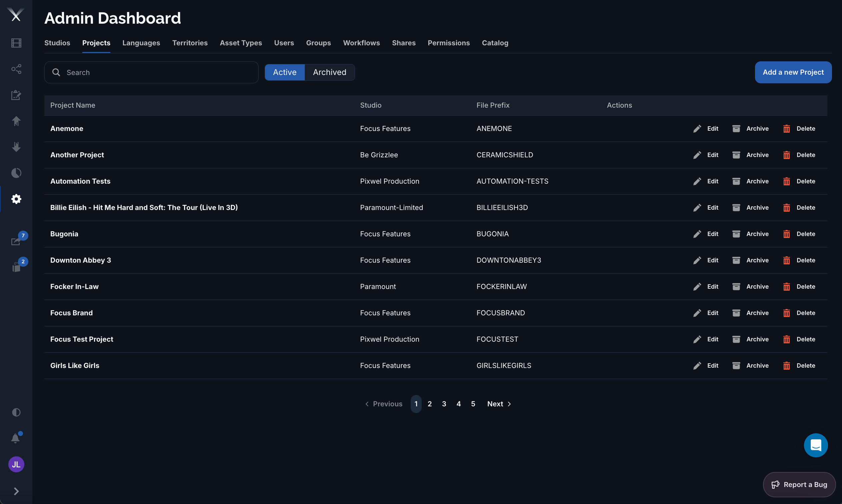Click project name Girls Like Girls
This screenshot has width=842, height=504.
[75, 366]
